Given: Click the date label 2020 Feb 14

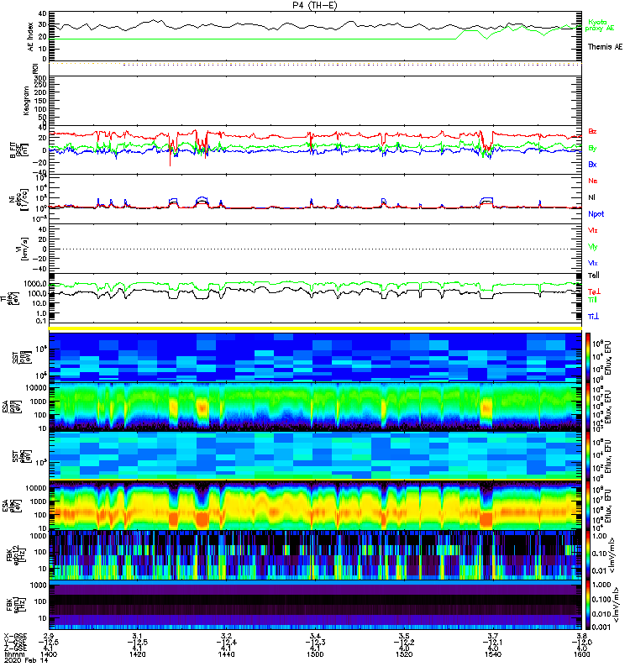Looking at the screenshot, I should coord(26,660).
